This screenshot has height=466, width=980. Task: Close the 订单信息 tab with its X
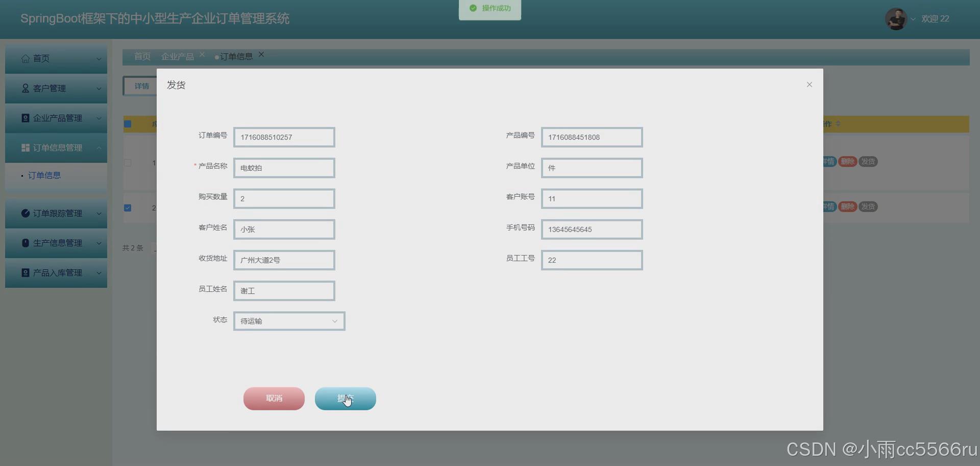coord(261,54)
